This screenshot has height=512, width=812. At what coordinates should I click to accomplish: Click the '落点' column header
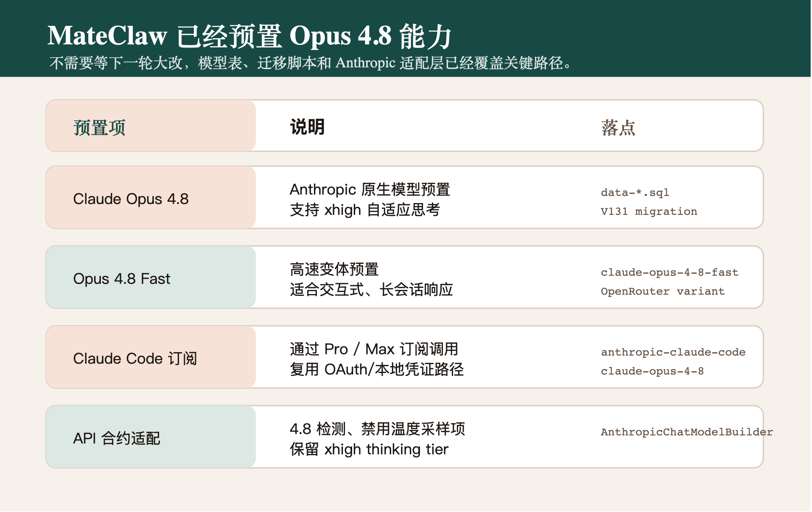point(618,128)
